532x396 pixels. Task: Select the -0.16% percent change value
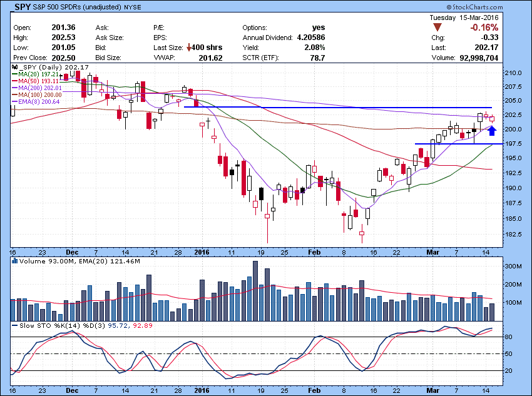pos(484,28)
